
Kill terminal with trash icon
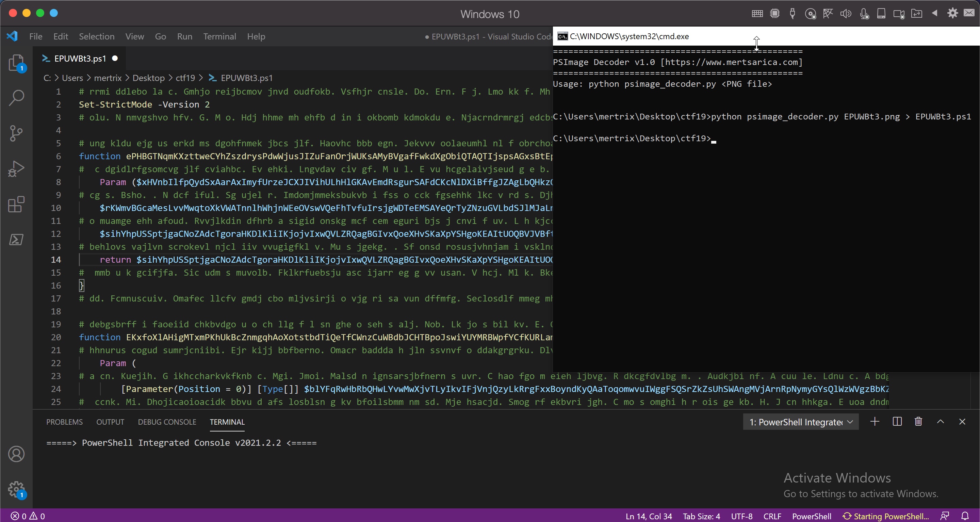[918, 422]
